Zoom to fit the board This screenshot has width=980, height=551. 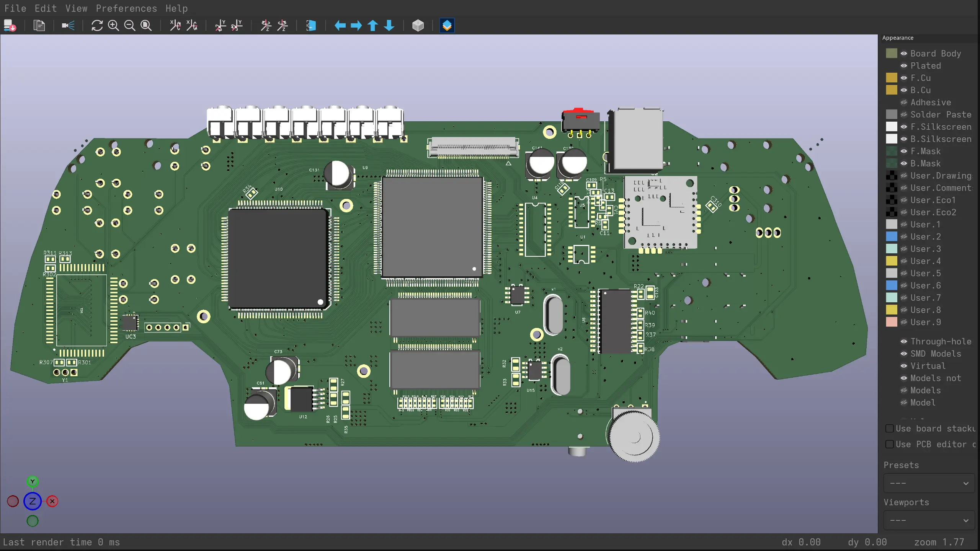146,26
